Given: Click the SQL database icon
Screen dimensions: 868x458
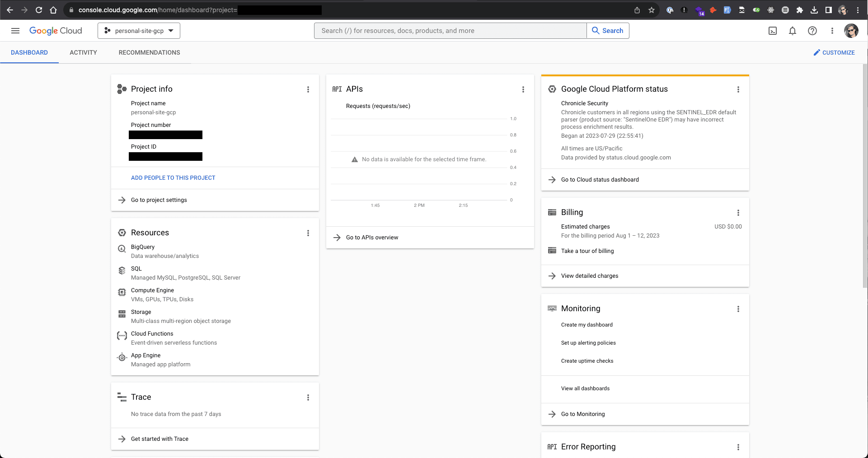Looking at the screenshot, I should point(122,271).
